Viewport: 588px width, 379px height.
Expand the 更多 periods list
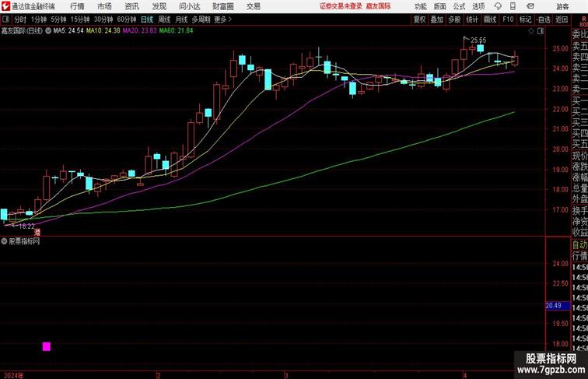tap(222, 19)
